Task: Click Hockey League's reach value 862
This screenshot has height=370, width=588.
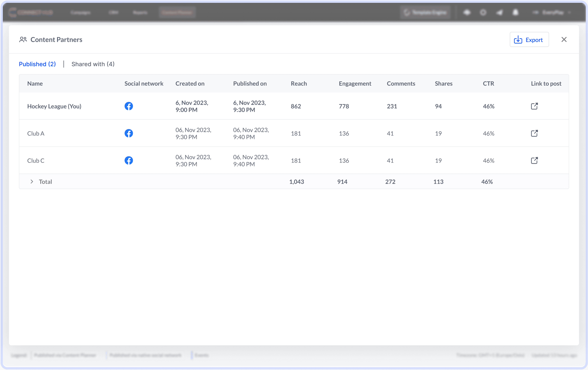Action: (x=296, y=106)
